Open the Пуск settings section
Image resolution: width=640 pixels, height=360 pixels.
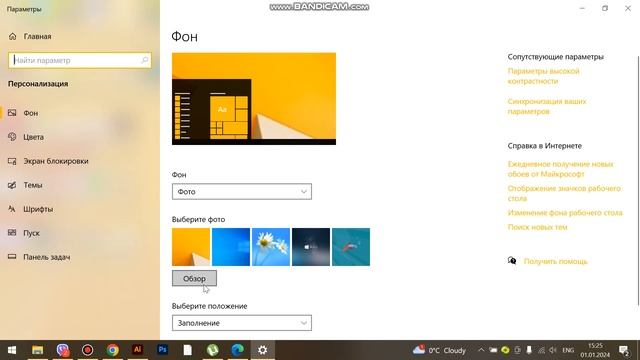(x=31, y=233)
